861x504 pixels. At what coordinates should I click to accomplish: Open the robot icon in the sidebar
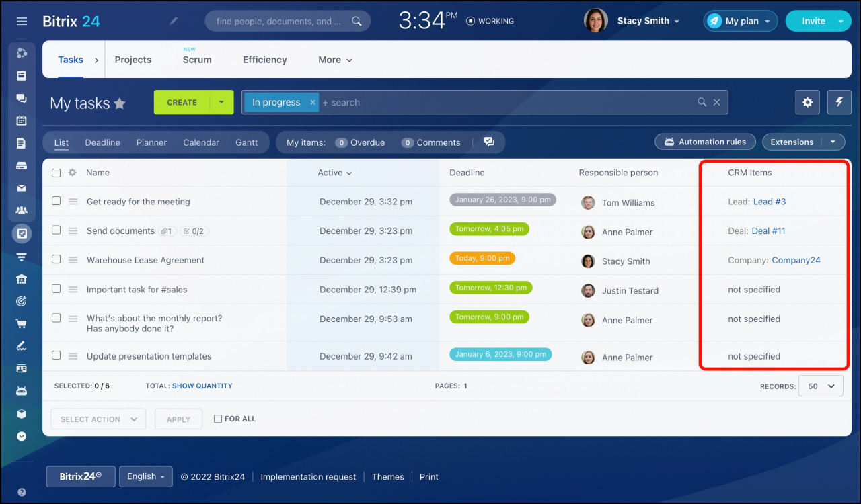click(x=22, y=391)
